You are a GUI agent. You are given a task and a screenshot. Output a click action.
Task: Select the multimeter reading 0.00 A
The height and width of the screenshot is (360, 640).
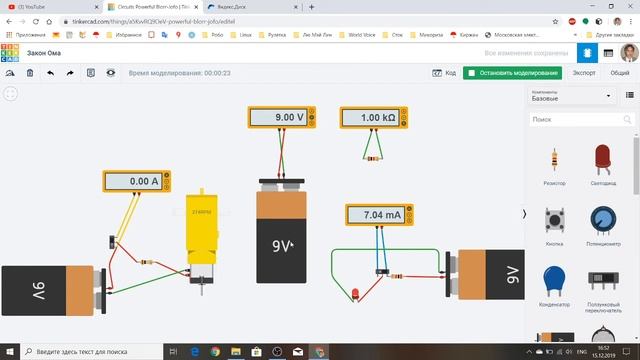[137, 181]
